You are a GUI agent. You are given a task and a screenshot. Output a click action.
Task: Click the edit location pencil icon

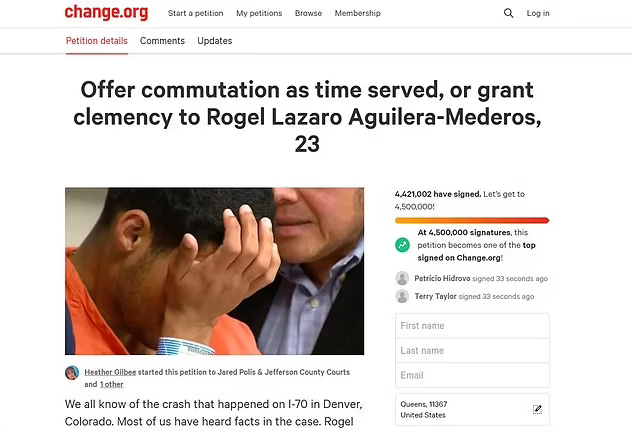[537, 410]
